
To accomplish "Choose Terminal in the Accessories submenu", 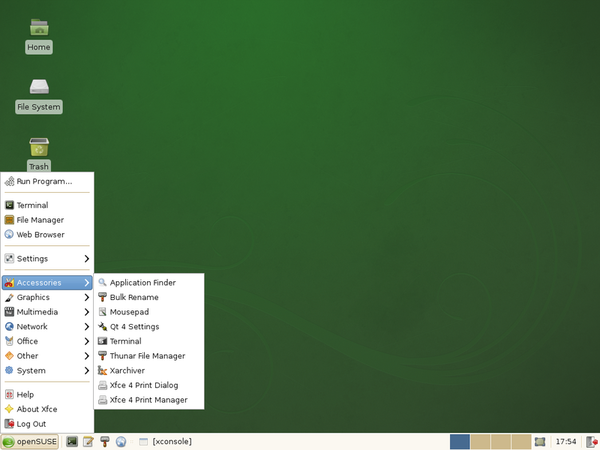I will [148, 341].
